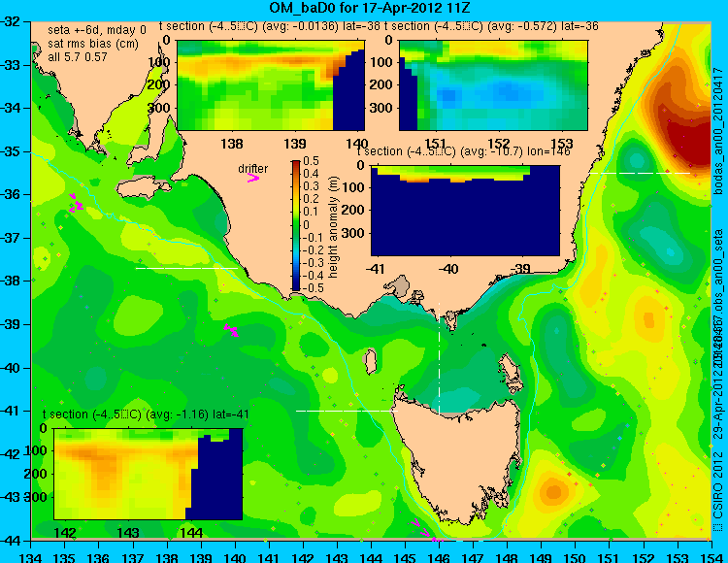This screenshot has width=728, height=563.
Task: Click the white dashed section line at latitude -38
Action: pyautogui.click(x=186, y=268)
